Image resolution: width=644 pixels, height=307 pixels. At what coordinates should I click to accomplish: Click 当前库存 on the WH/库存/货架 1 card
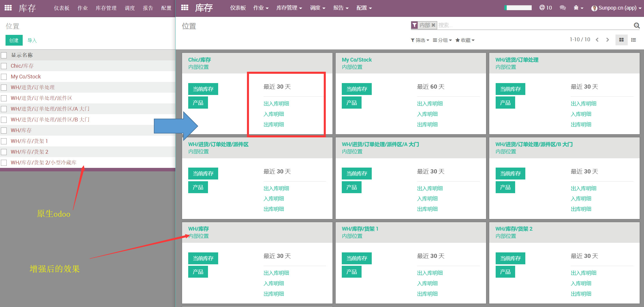pos(357,258)
